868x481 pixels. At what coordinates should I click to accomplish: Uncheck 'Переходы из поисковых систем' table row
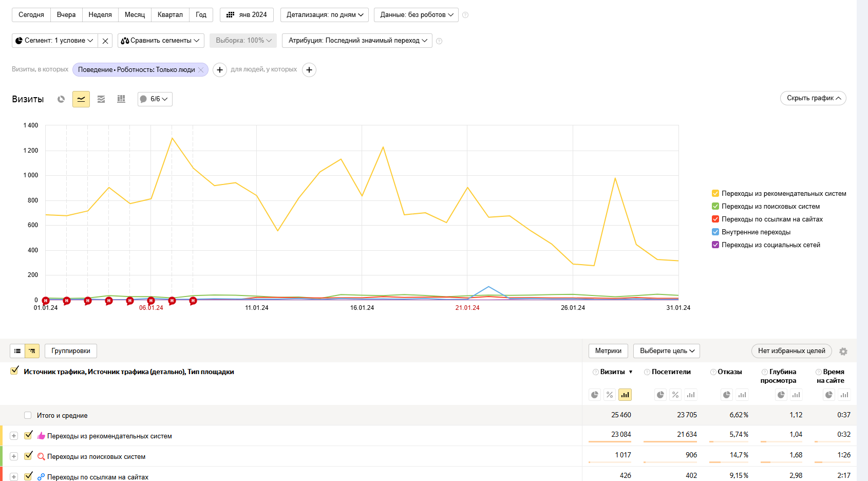(x=28, y=456)
